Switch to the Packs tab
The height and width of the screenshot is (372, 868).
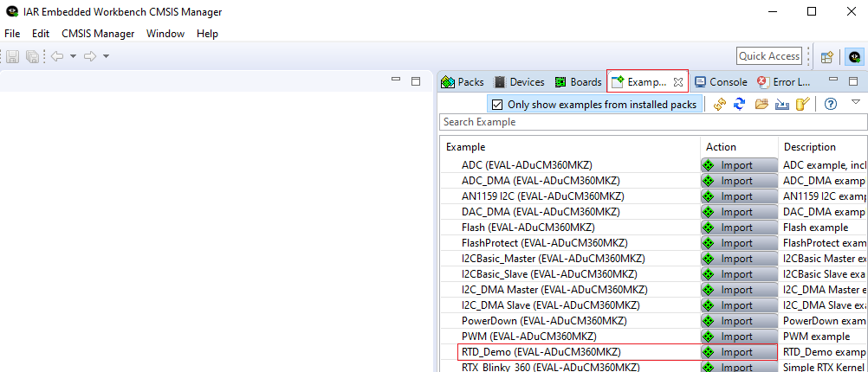coord(463,82)
